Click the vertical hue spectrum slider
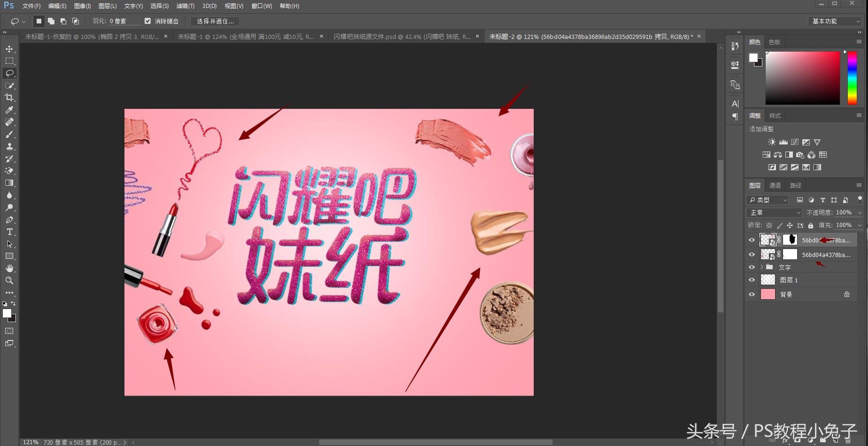 (852, 77)
